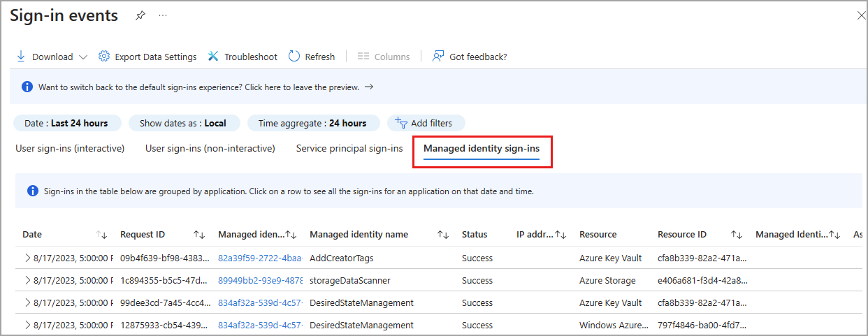868x336 pixels.
Task: Click the info icon in preview banner
Action: pos(27,87)
